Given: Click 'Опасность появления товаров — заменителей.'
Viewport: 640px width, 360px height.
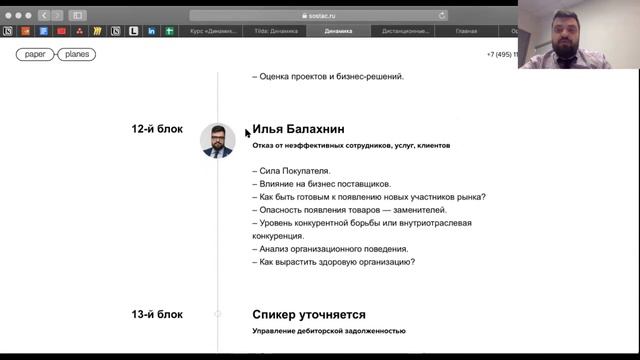Looking at the screenshot, I should (x=349, y=210).
